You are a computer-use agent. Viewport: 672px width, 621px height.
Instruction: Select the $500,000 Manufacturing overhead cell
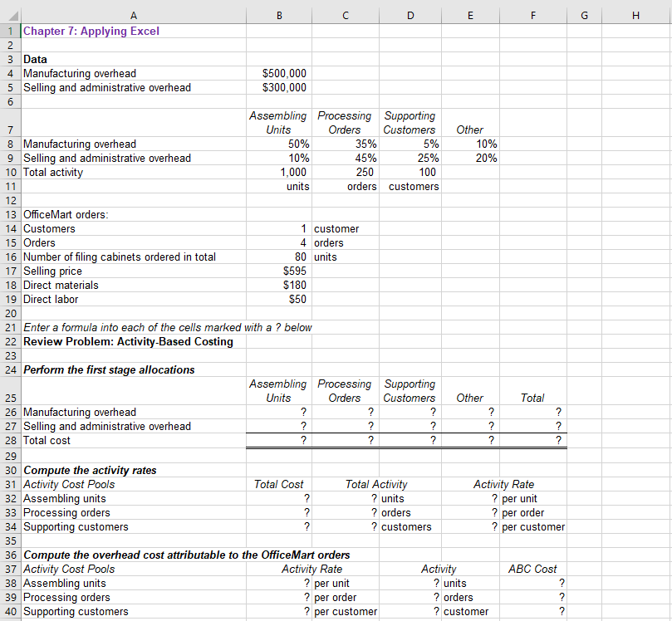(278, 73)
